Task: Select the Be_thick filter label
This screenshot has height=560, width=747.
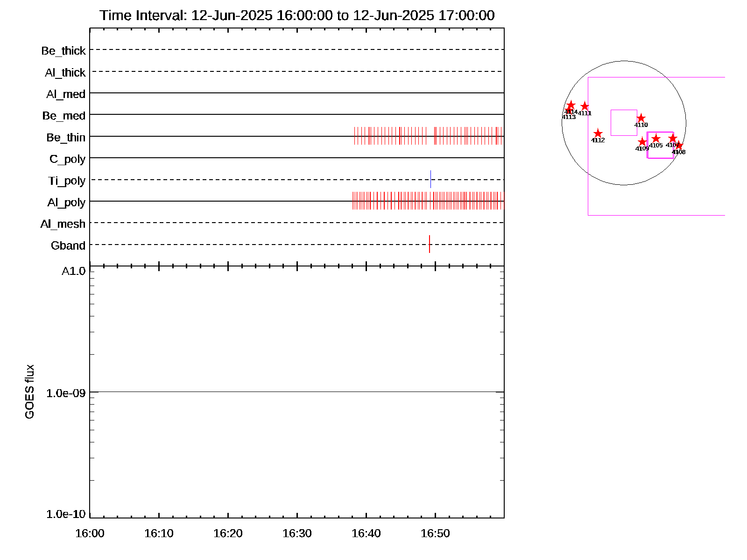Action: [x=63, y=51]
